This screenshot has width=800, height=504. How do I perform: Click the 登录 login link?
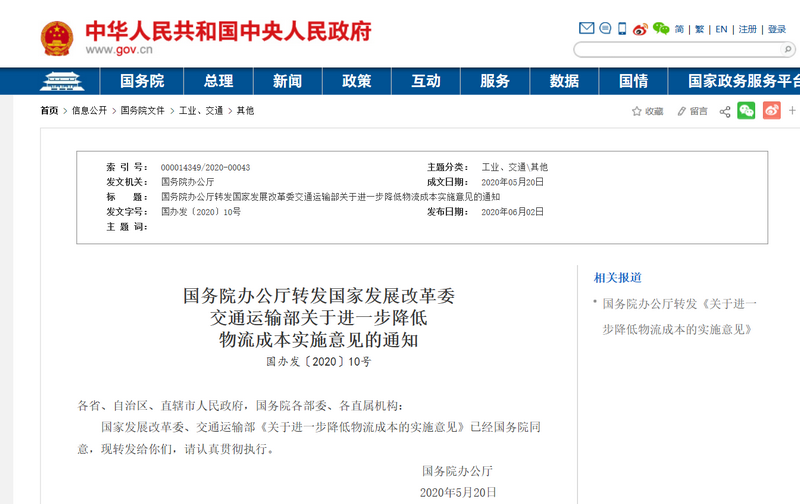[x=777, y=30]
